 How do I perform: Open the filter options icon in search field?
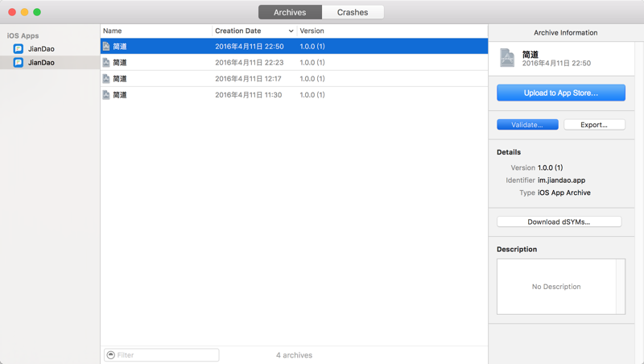point(110,355)
